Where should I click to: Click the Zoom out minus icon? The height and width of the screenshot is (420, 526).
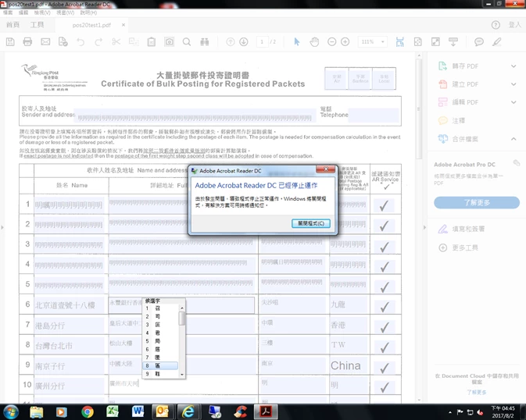(x=331, y=42)
